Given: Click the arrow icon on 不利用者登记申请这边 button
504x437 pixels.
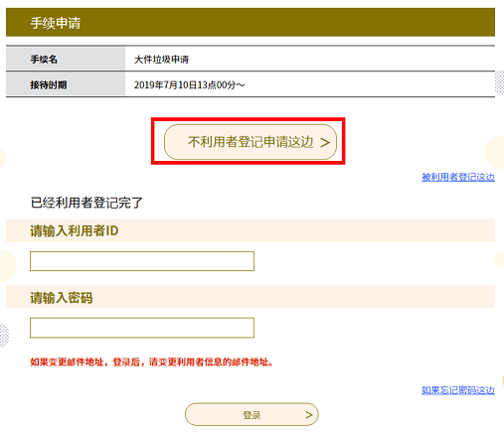Looking at the screenshot, I should coord(325,143).
